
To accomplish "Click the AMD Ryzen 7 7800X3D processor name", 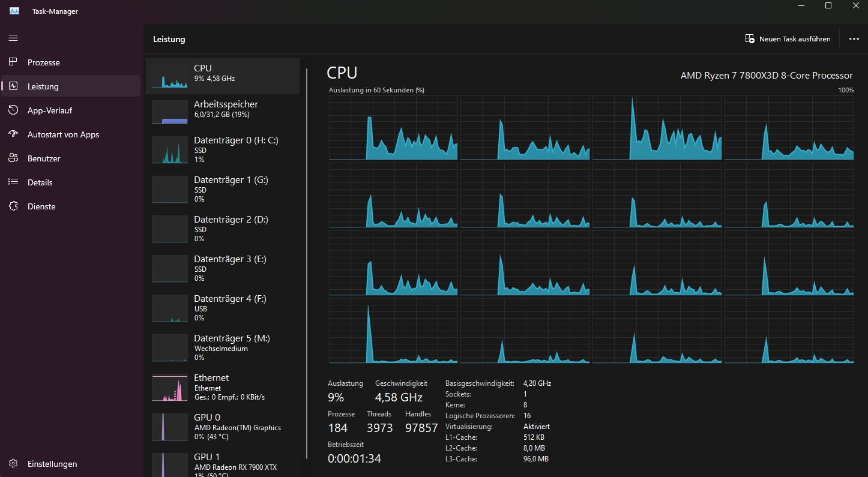I will pos(767,76).
